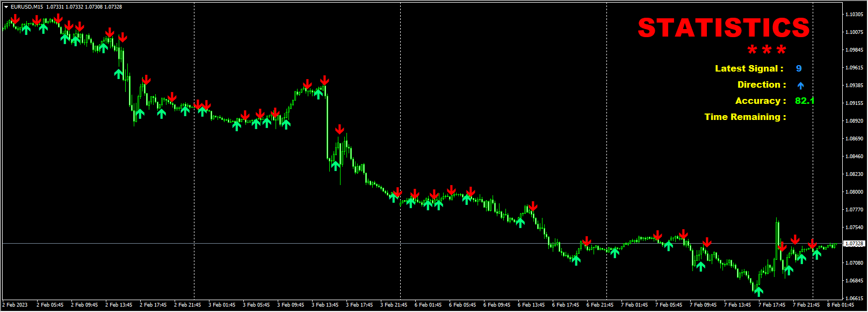The height and width of the screenshot is (312, 868).
Task: Click time axis label 6 Feb 17:45
Action: pyautogui.click(x=566, y=305)
